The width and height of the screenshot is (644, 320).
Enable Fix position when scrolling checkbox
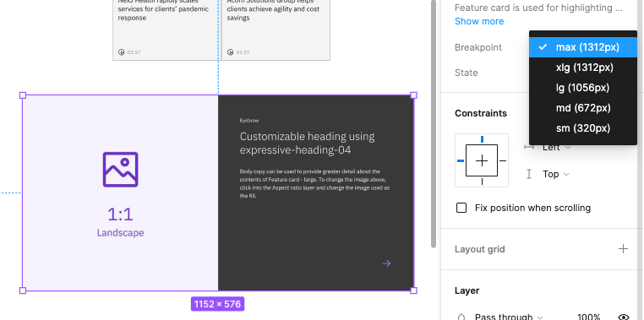[x=461, y=208]
